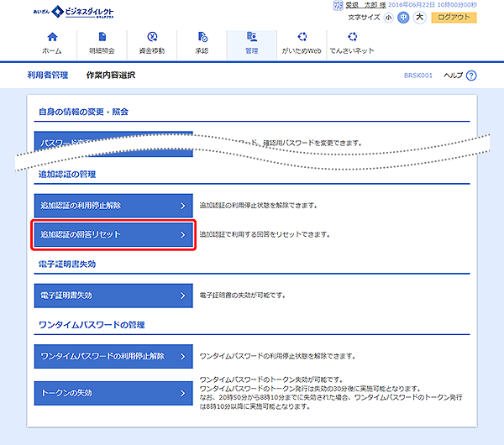Select small (小) text size
504x445 pixels.
coord(388,18)
